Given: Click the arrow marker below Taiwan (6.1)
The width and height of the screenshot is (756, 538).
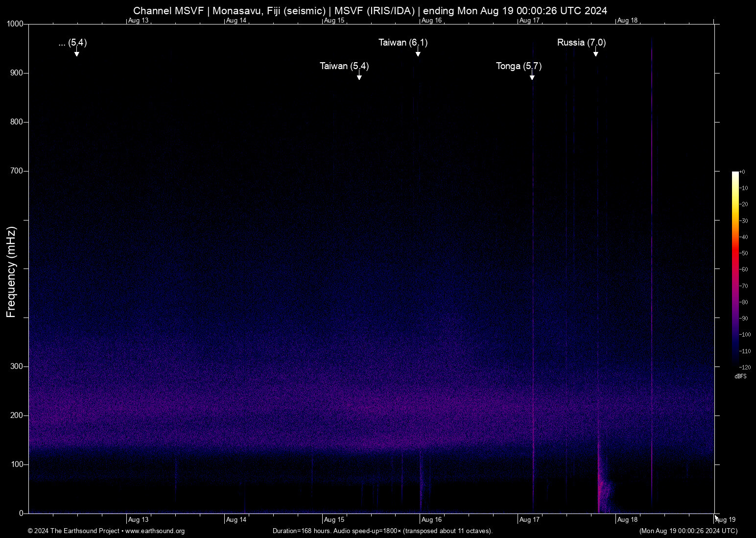Looking at the screenshot, I should click(418, 53).
